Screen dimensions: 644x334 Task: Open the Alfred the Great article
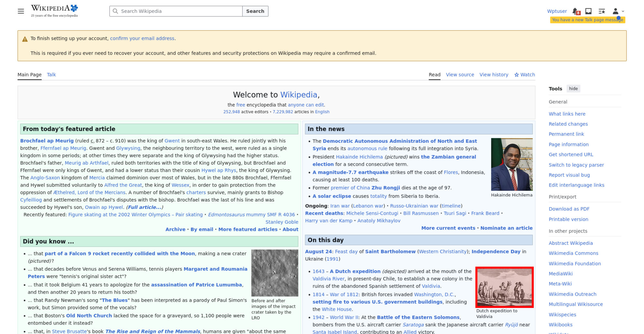point(123,185)
